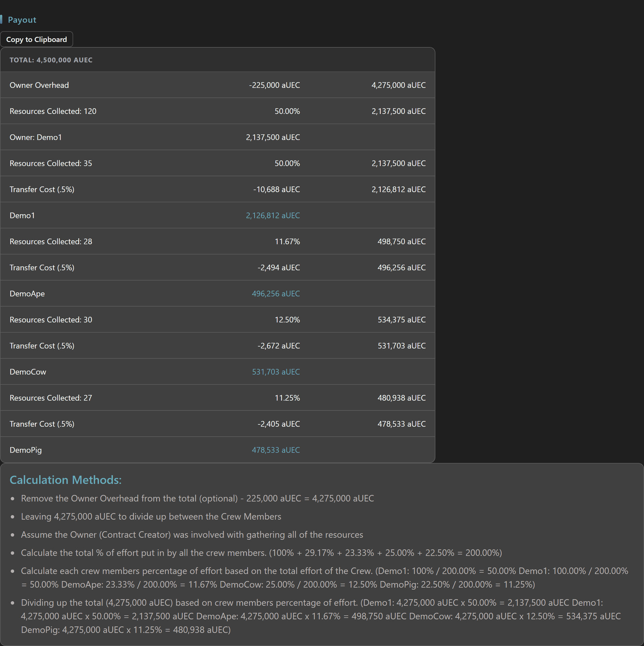Select the -225,000 aUEC overhead value

(x=274, y=85)
